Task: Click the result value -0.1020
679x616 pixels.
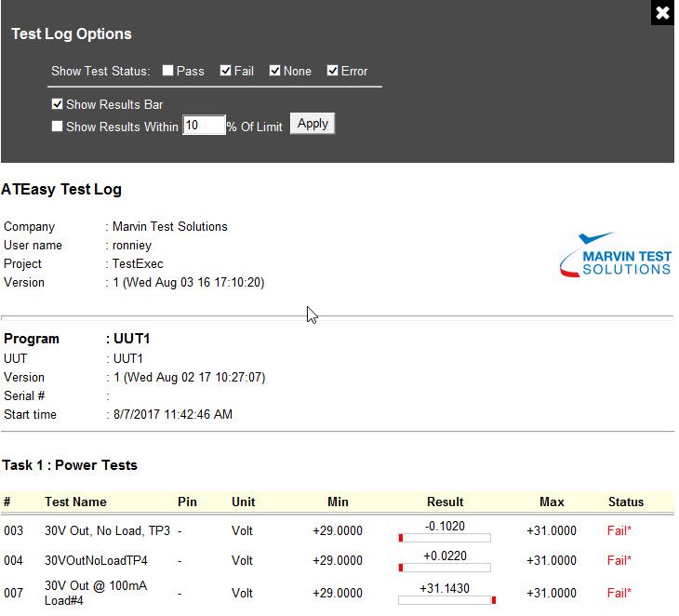Action: pyautogui.click(x=445, y=526)
